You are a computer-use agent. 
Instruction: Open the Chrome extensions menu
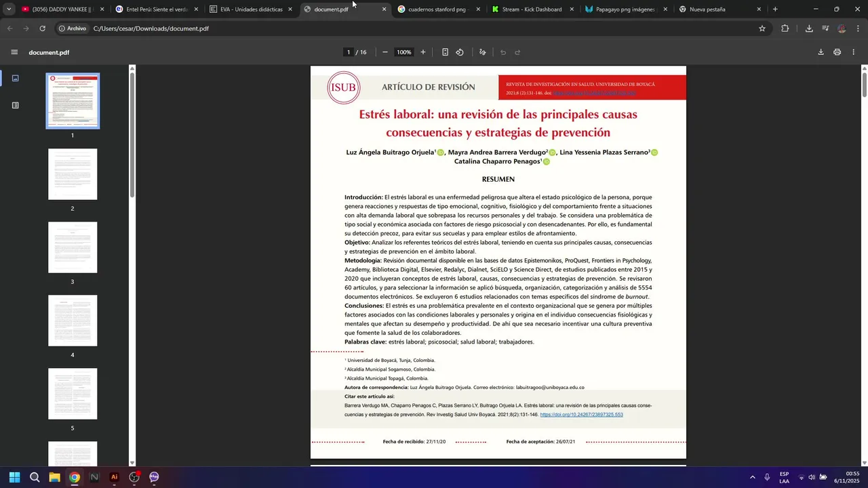coord(785,28)
